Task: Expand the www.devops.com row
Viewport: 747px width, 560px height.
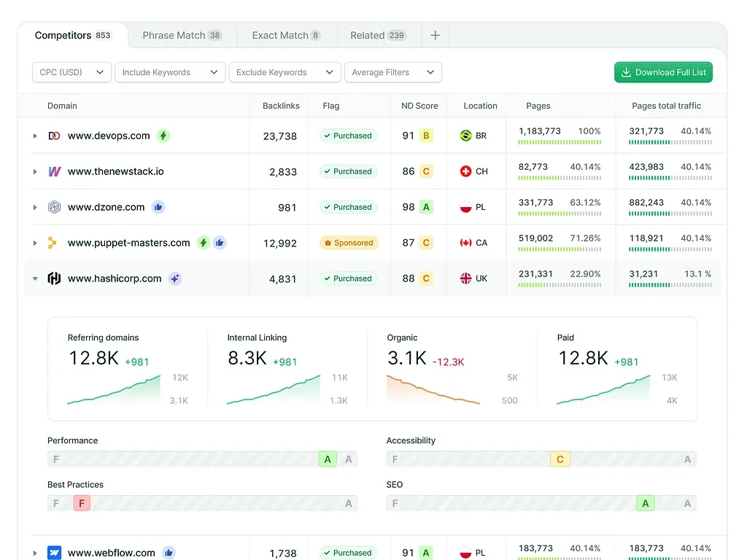Action: [x=35, y=136]
